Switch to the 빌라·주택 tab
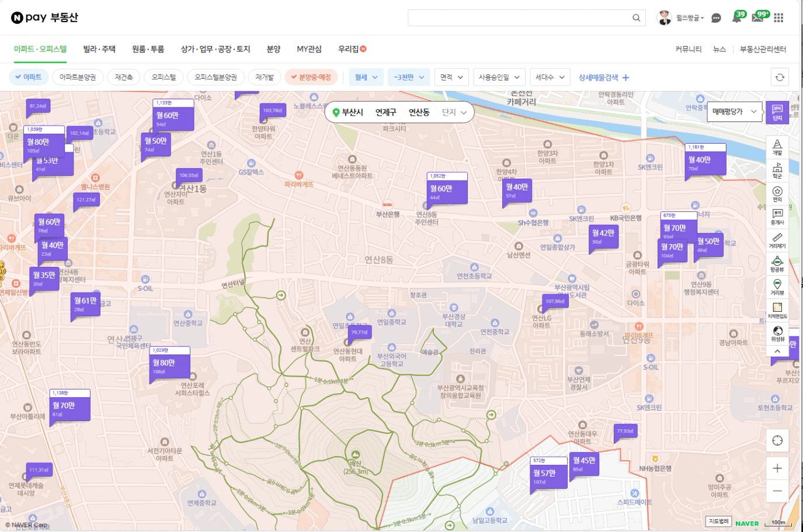 [99, 49]
